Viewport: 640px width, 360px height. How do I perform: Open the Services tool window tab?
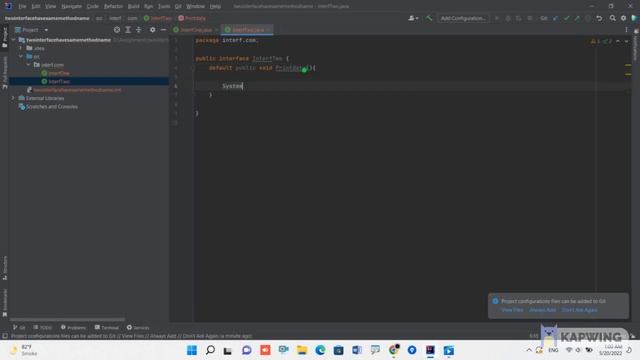(x=138, y=327)
